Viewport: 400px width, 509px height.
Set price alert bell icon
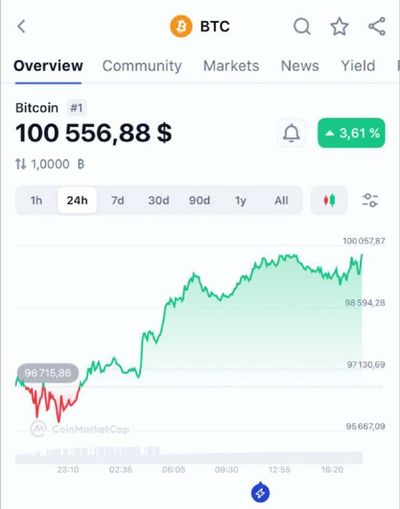[291, 133]
